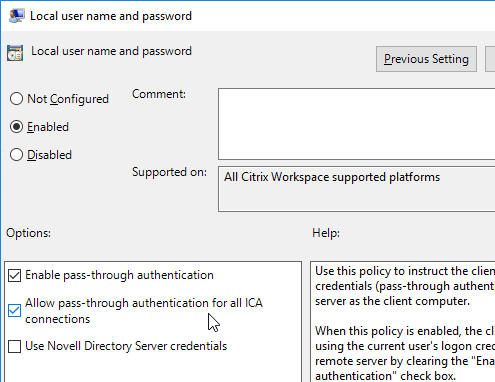Click the Previous Setting button
This screenshot has height=382, width=495.
tap(426, 59)
